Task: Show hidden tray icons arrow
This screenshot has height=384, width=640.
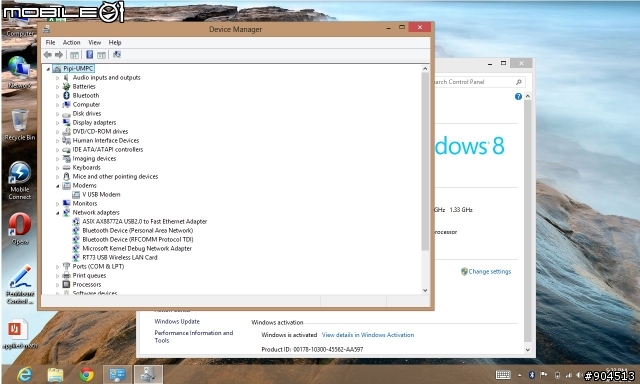Action: (x=520, y=375)
